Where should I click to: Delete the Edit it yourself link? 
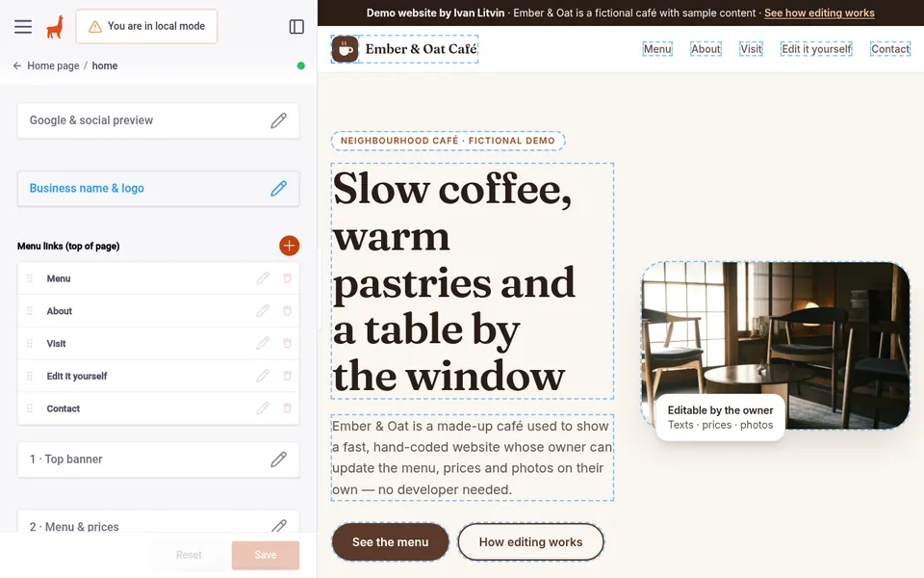[287, 376]
